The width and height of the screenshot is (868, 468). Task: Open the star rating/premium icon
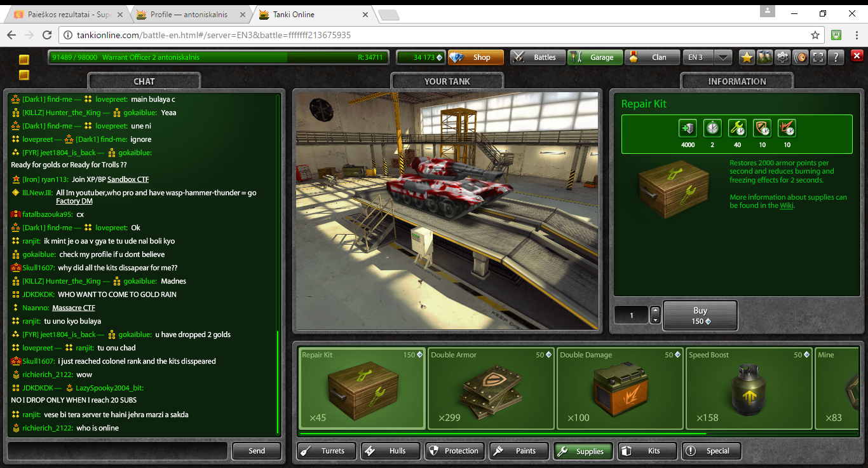(747, 57)
